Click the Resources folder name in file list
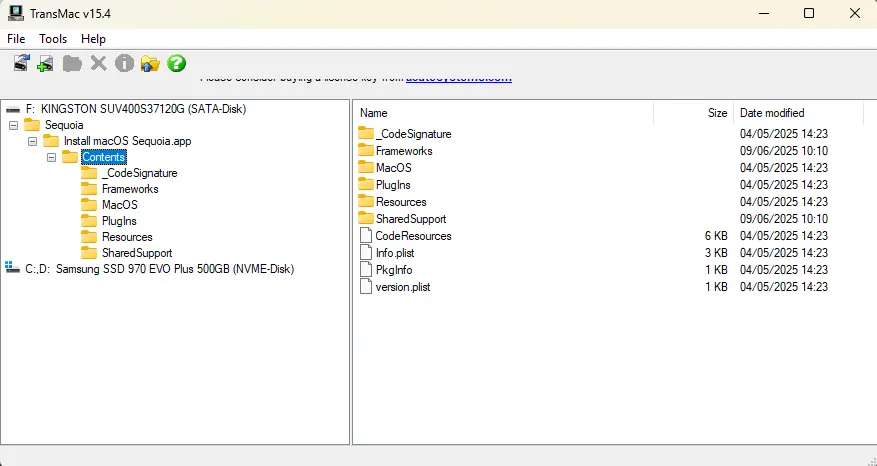The height and width of the screenshot is (466, 877). (x=401, y=202)
